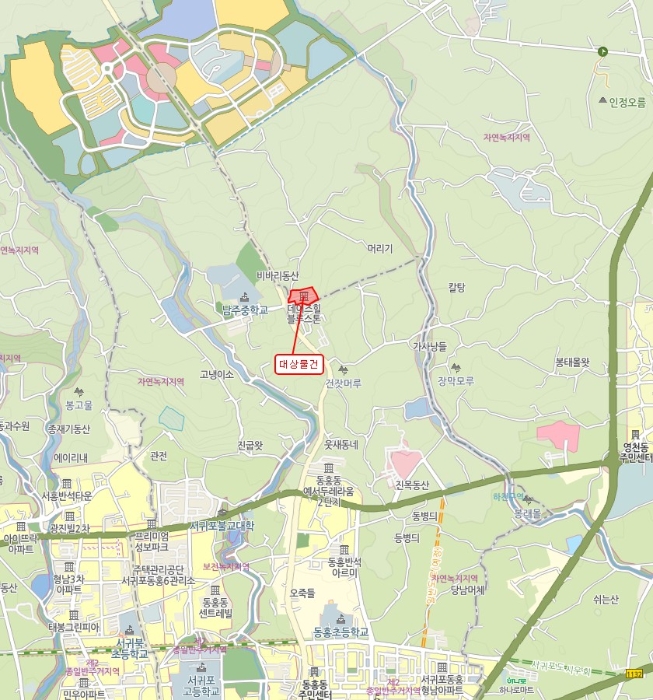Select the 서귀포 고등학교 school icon
This screenshot has height=700, width=653.
[202, 667]
